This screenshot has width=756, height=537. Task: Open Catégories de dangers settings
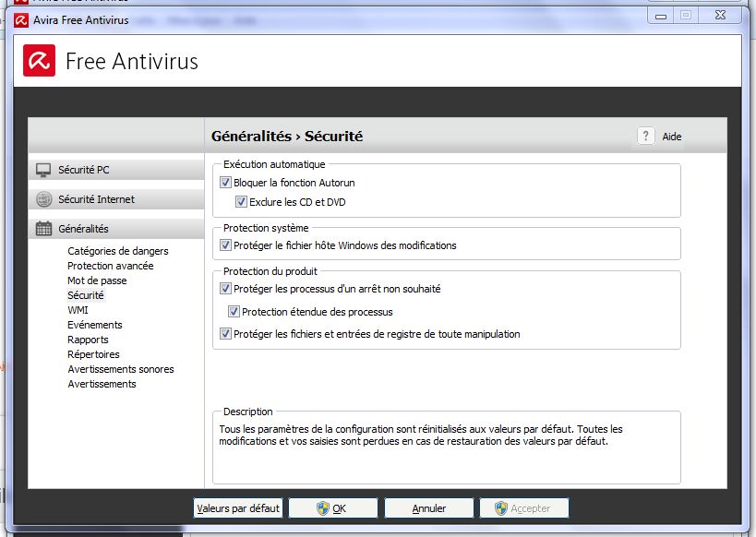coord(117,251)
